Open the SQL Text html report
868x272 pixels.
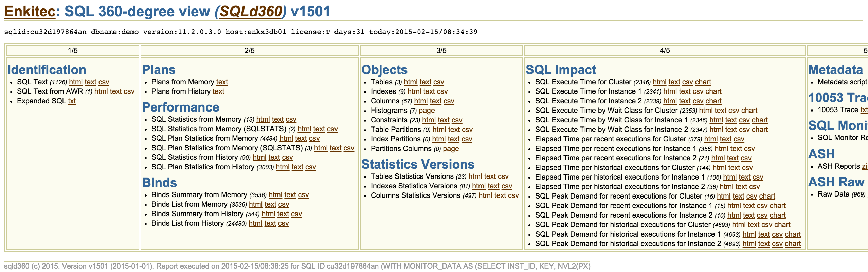(x=76, y=82)
